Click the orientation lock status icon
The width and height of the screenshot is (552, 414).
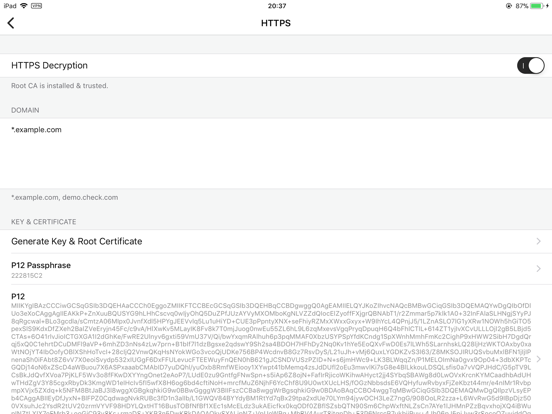click(509, 6)
